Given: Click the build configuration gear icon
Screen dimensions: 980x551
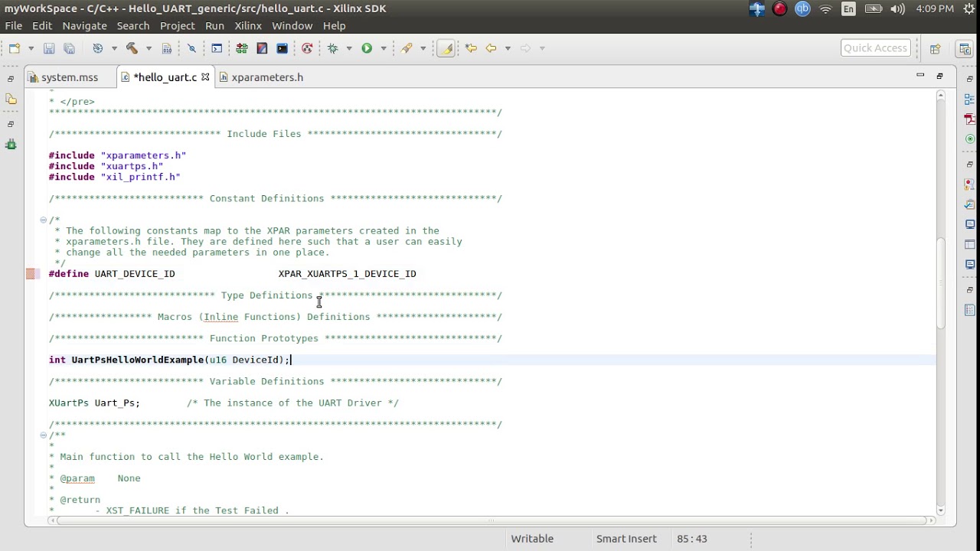Looking at the screenshot, I should (x=98, y=48).
